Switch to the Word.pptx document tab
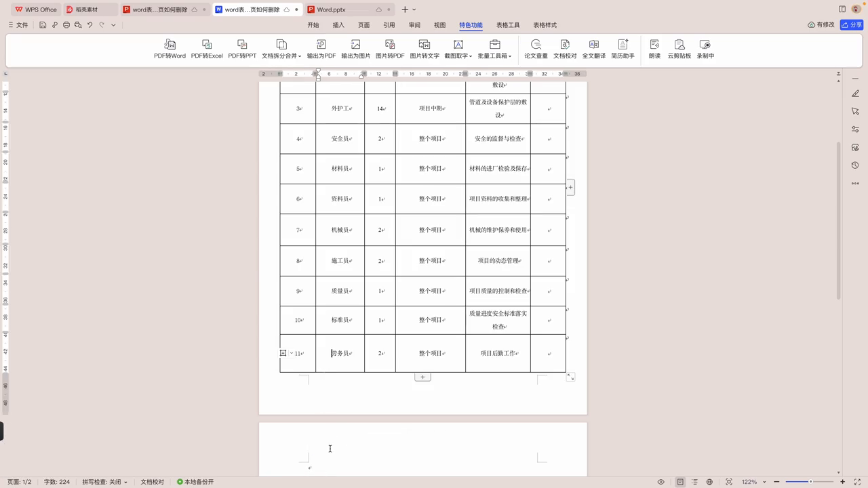The height and width of the screenshot is (488, 868). click(349, 9)
